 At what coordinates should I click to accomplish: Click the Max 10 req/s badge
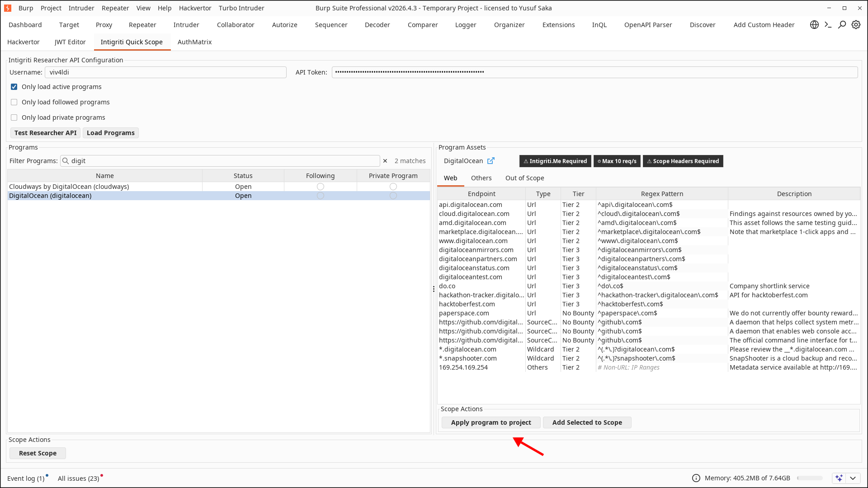[617, 161]
